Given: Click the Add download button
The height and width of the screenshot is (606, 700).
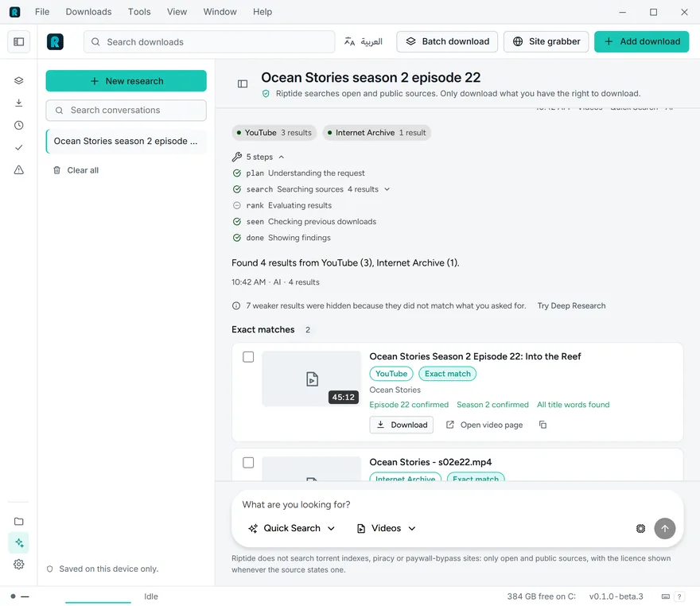Looking at the screenshot, I should [x=641, y=42].
